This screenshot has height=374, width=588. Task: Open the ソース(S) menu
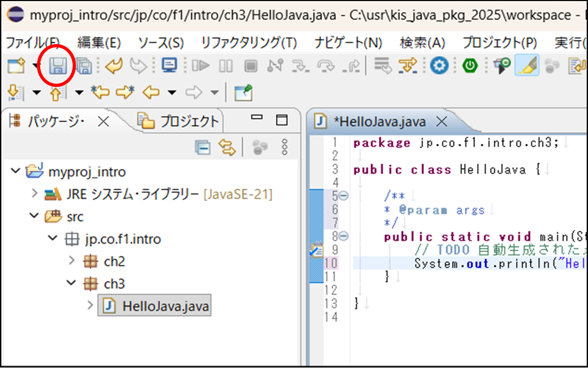point(161,43)
